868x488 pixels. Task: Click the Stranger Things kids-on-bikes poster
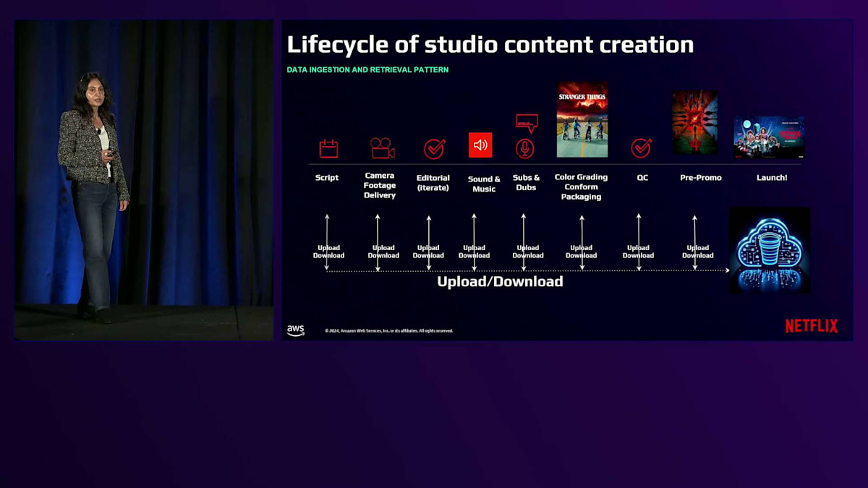(582, 120)
